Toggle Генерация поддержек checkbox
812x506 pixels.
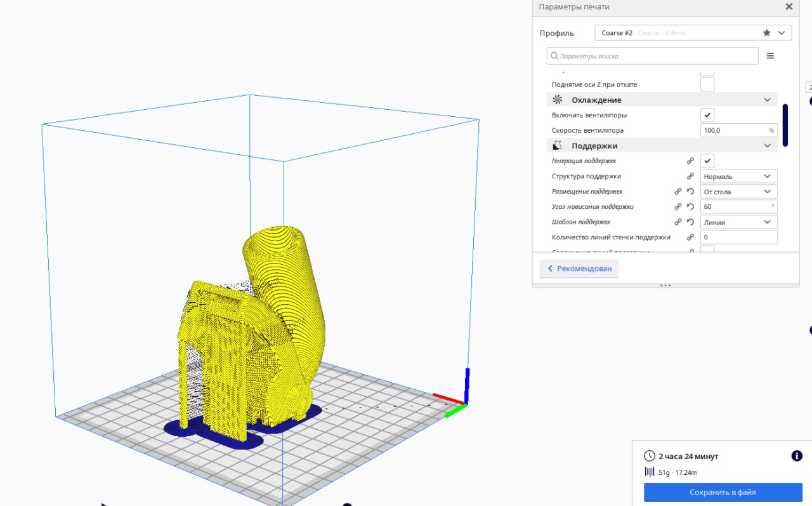point(707,161)
